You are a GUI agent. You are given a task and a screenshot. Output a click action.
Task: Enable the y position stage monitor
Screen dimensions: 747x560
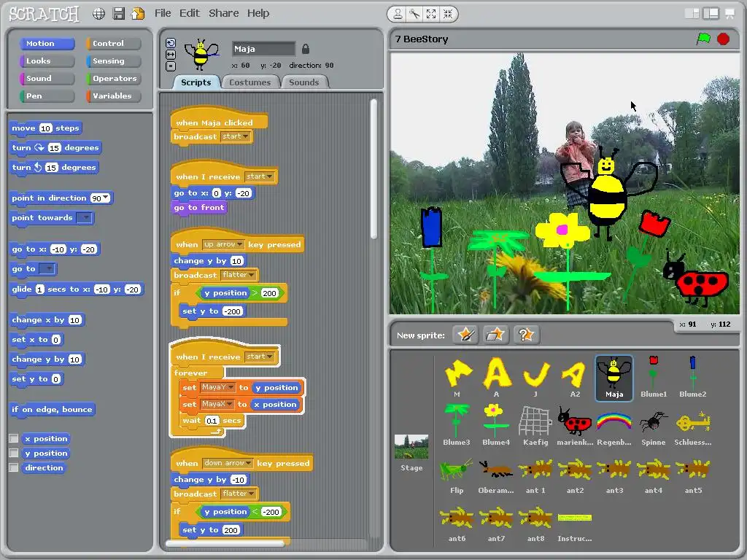coord(14,453)
